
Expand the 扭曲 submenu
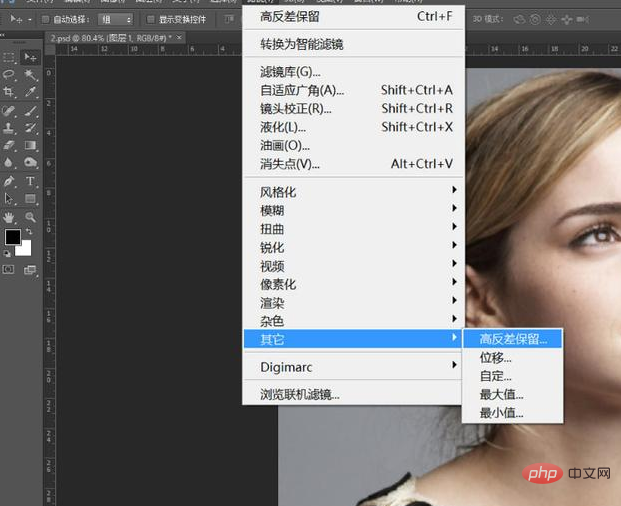coord(352,229)
